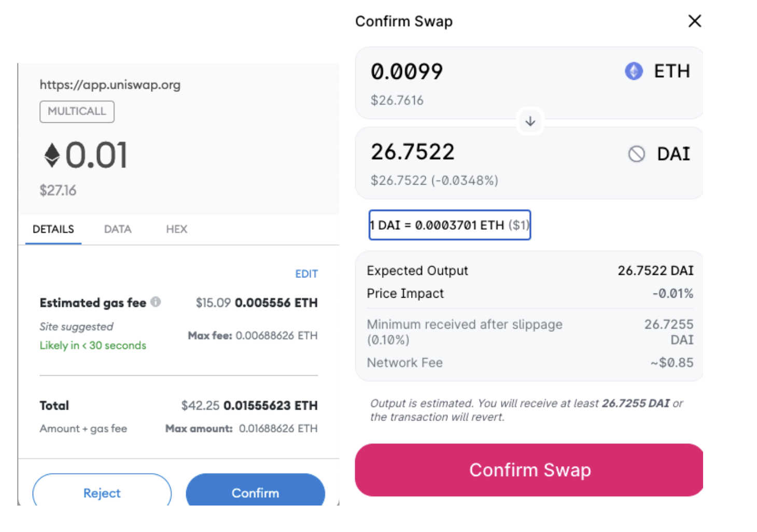Click Confirm to approve the transaction
757x532 pixels.
click(255, 493)
